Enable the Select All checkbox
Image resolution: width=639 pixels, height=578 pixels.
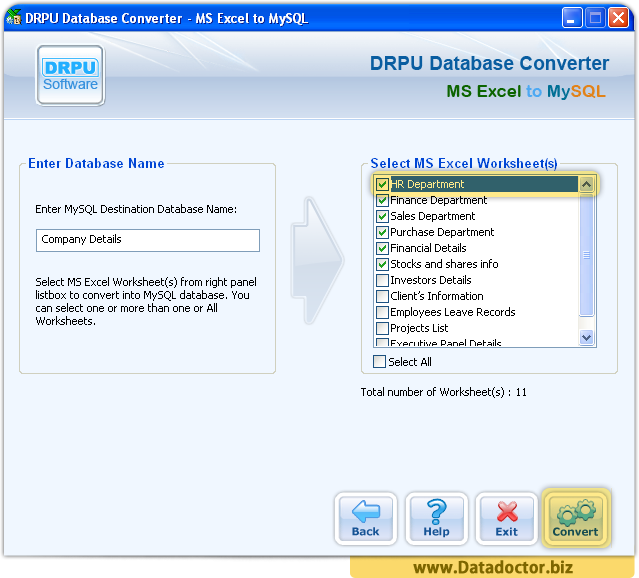coord(379,362)
